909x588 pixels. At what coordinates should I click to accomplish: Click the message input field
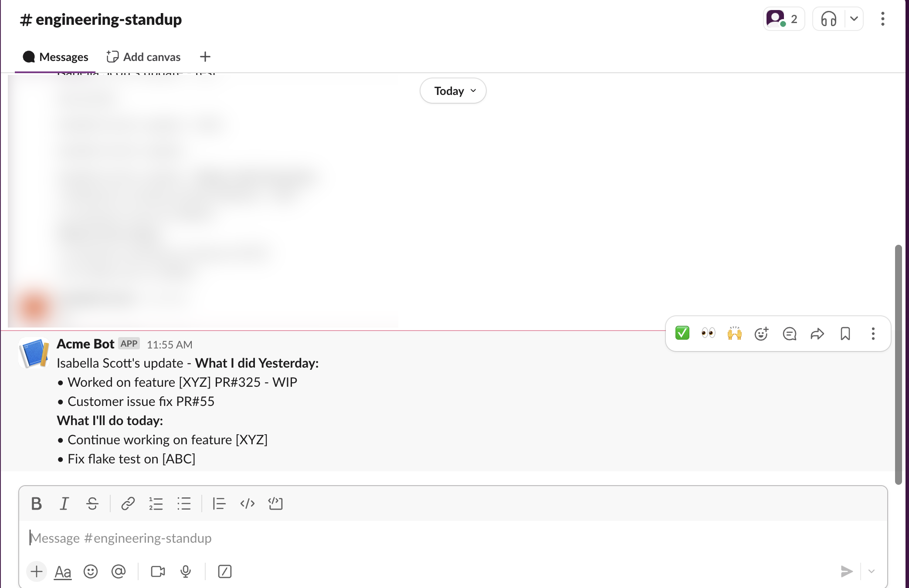(x=452, y=537)
